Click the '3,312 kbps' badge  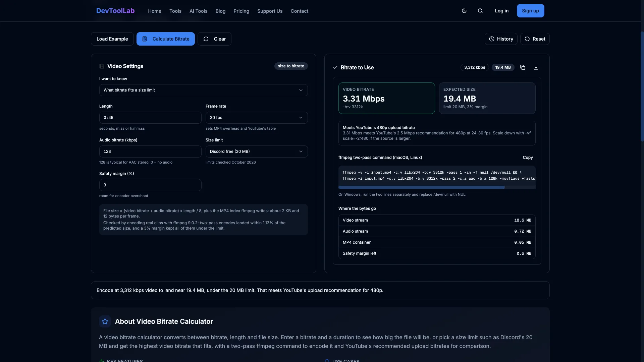point(475,67)
